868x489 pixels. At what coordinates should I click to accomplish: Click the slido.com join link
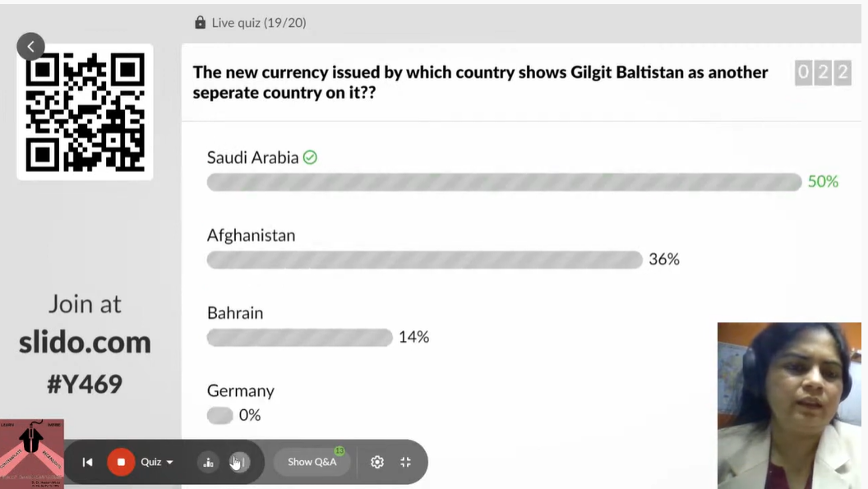85,342
